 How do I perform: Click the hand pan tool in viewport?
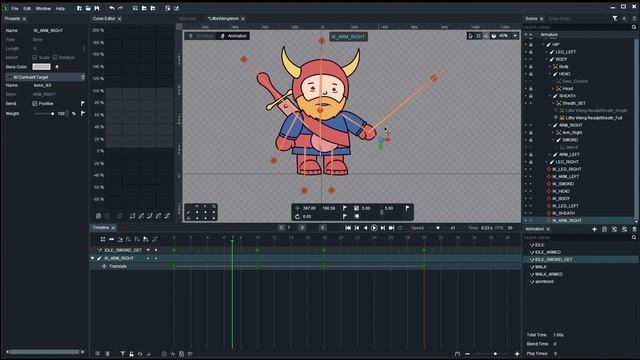tap(470, 36)
